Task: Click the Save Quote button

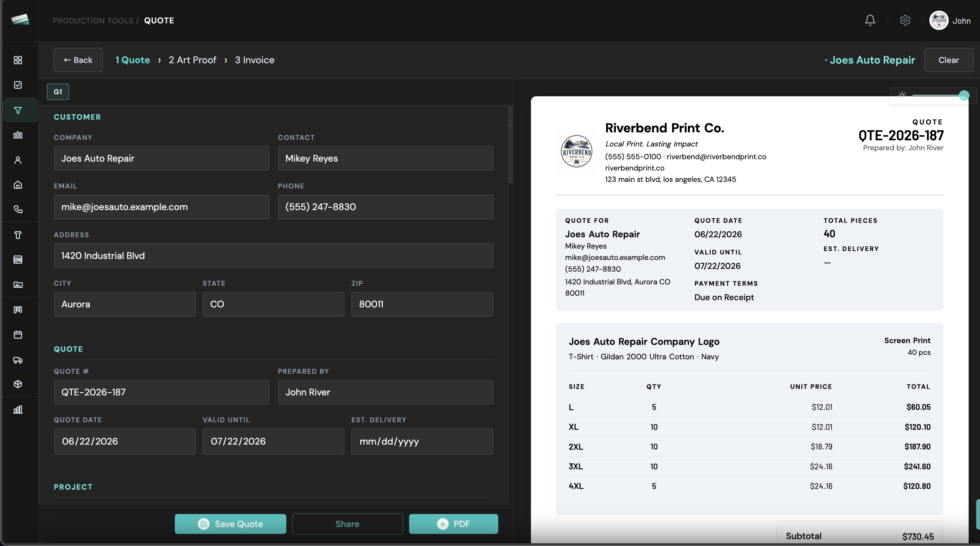Action: pyautogui.click(x=230, y=524)
